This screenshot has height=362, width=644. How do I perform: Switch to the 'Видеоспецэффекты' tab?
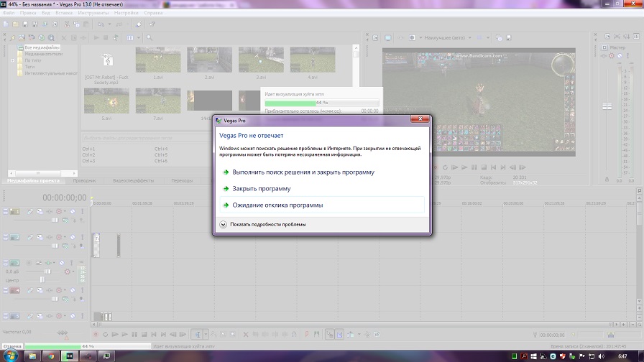click(x=134, y=181)
